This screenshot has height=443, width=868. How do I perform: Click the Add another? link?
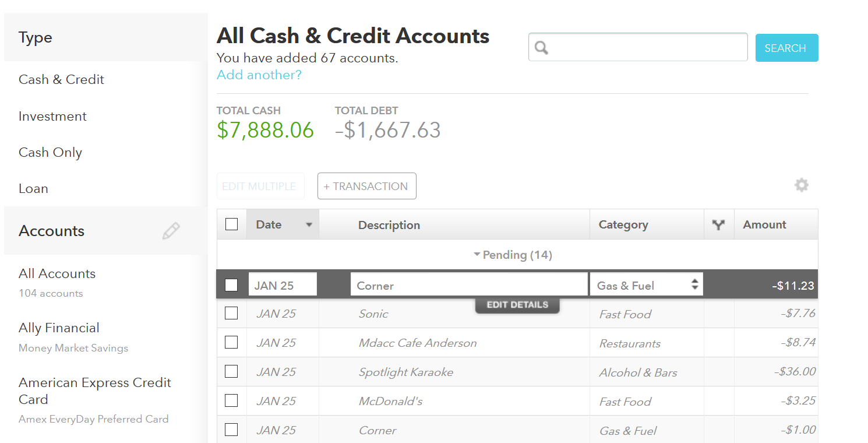pos(259,75)
